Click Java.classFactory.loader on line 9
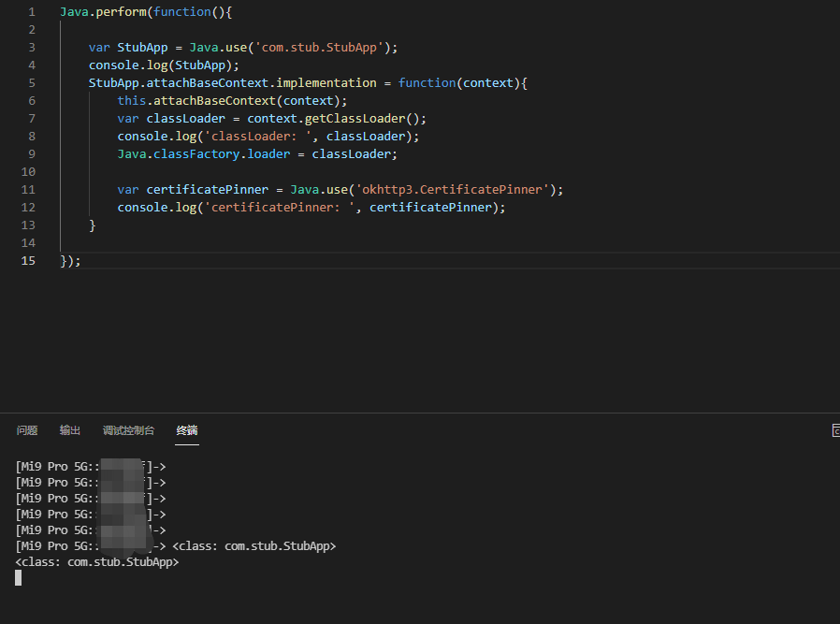 pos(204,154)
